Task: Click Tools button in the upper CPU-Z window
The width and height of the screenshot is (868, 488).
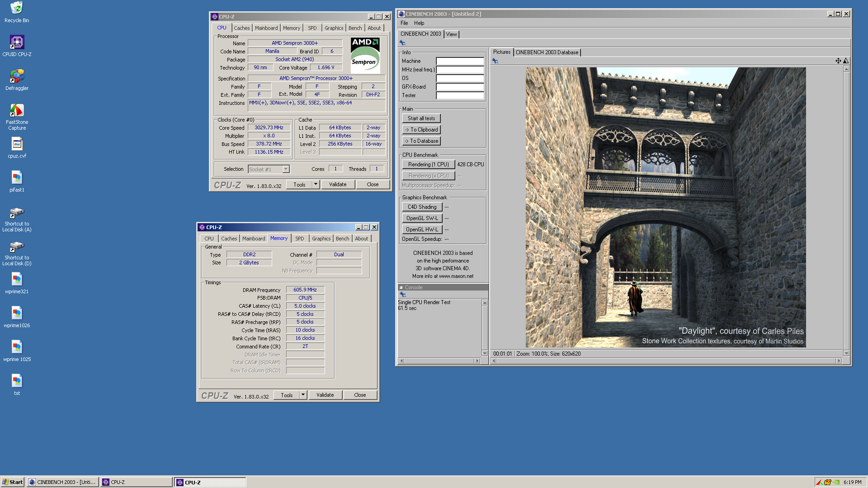Action: click(x=299, y=184)
